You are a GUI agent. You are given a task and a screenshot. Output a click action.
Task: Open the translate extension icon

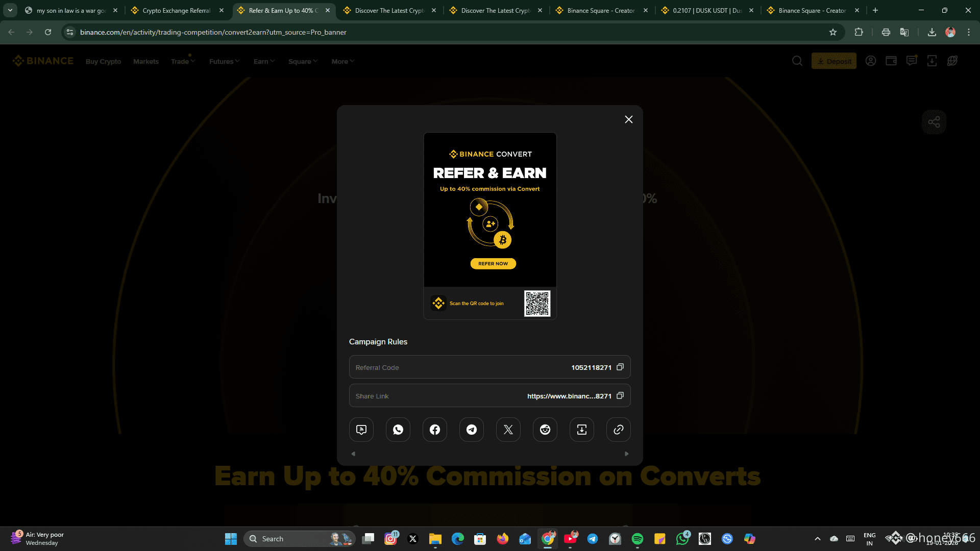(x=904, y=32)
